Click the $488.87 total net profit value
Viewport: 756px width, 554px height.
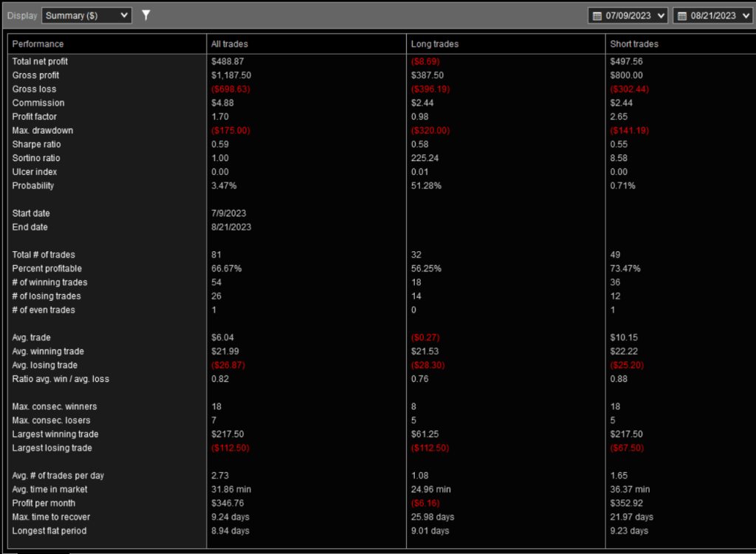[227, 61]
